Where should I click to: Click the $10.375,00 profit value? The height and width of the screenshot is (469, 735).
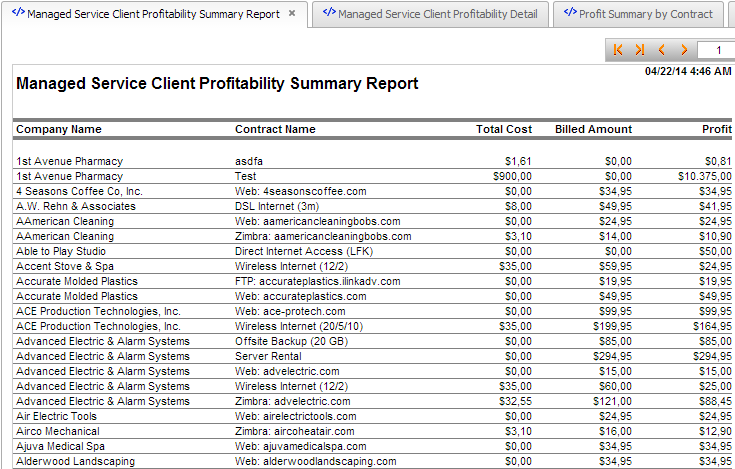(705, 176)
